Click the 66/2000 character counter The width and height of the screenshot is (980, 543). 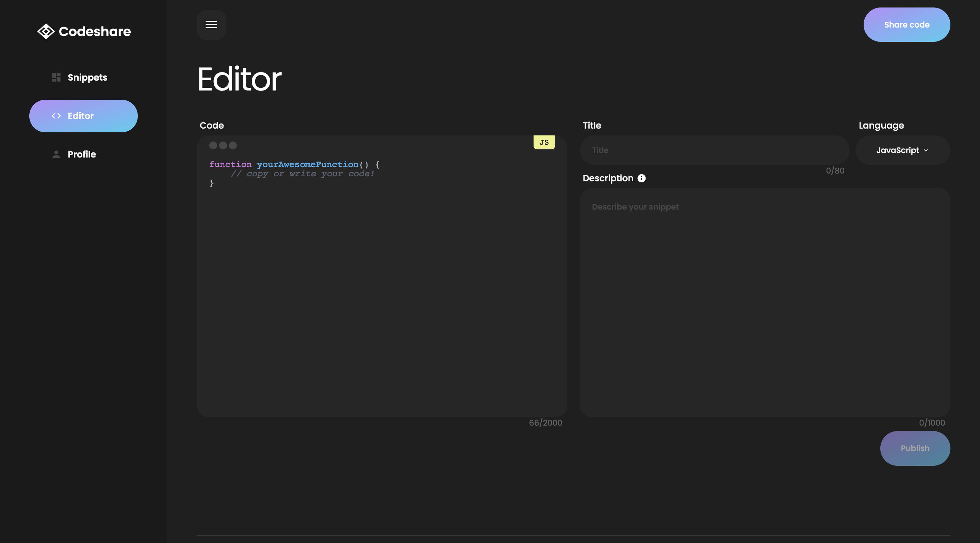click(545, 422)
